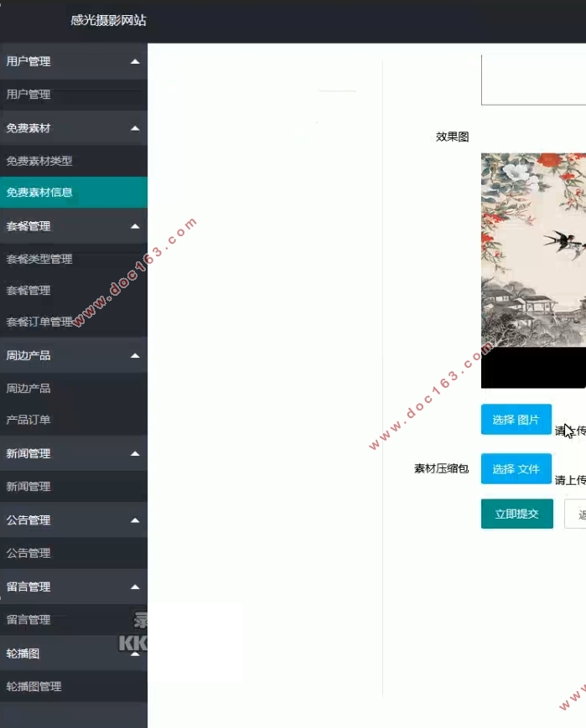This screenshot has height=728, width=586.
Task: Select 免费素材信息 menu item
Action: coord(74,192)
